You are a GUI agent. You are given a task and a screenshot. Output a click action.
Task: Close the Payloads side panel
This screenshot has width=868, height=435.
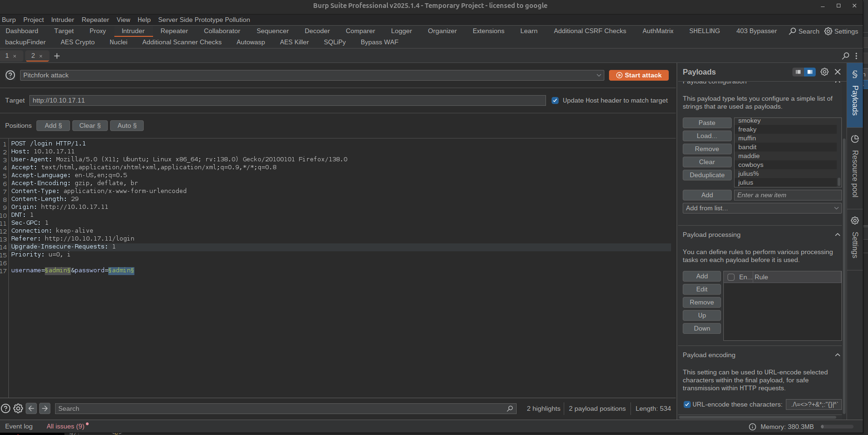pos(838,72)
